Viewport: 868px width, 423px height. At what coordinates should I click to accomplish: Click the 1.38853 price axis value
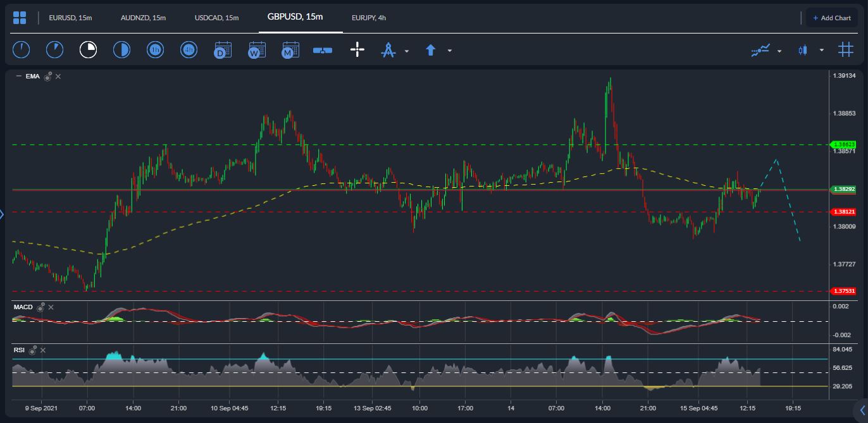coord(845,114)
